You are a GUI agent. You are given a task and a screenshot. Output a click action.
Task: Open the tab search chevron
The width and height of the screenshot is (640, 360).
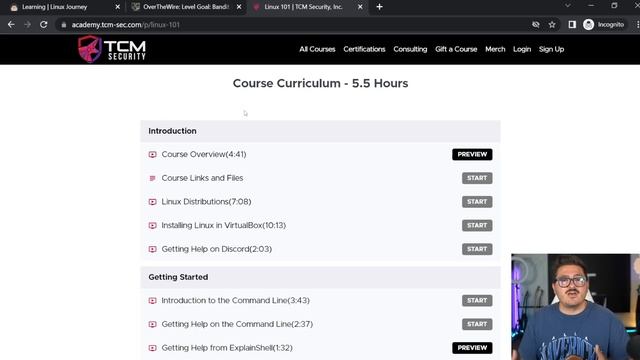coord(568,6)
